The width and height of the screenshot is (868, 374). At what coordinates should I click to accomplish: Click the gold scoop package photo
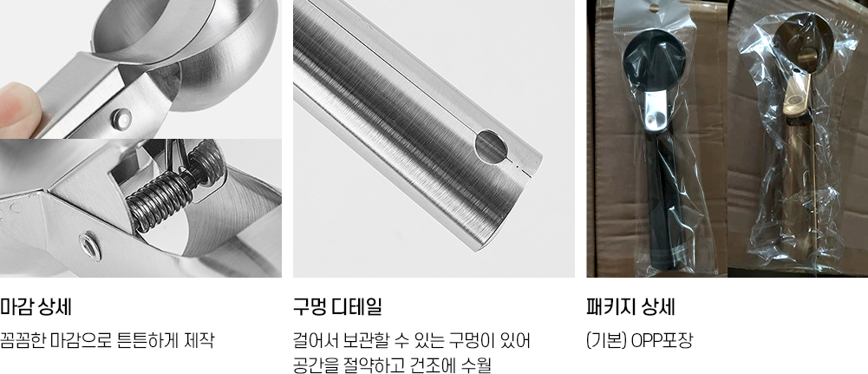click(798, 139)
